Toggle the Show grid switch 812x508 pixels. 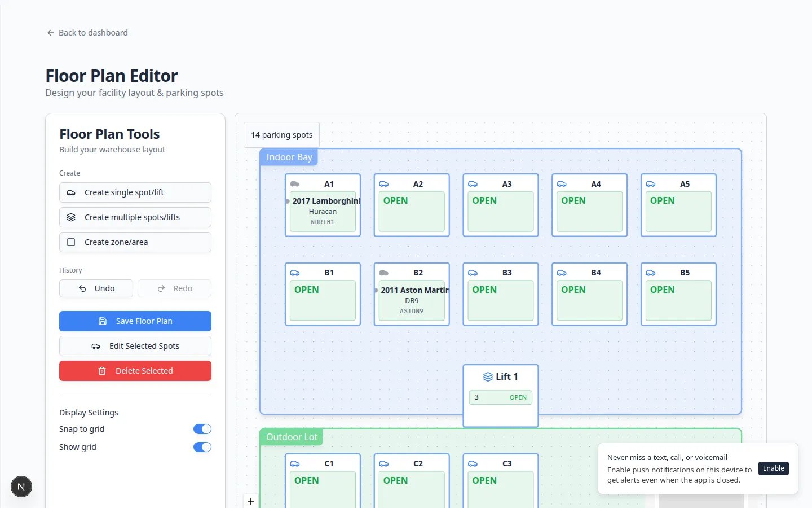(202, 447)
